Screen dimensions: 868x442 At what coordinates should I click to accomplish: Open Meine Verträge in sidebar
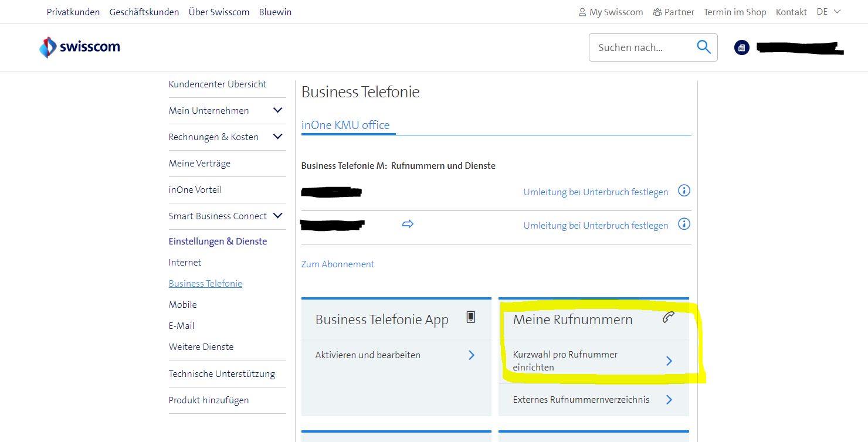(199, 164)
